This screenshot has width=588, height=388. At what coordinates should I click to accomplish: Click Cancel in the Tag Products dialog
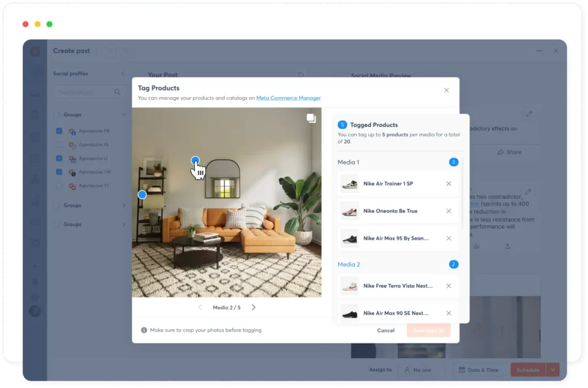[x=385, y=331]
